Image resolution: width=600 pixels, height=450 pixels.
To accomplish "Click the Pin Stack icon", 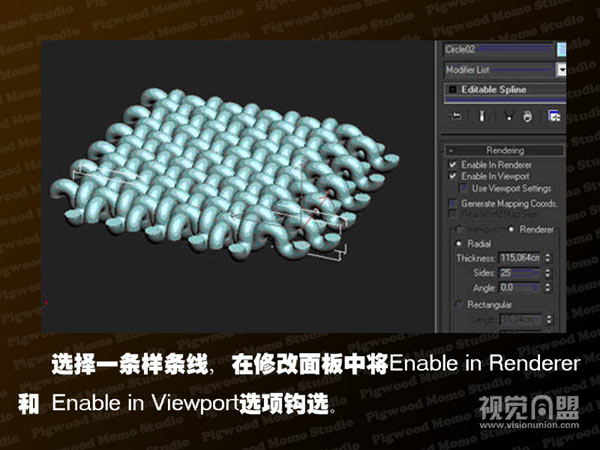I will (458, 117).
